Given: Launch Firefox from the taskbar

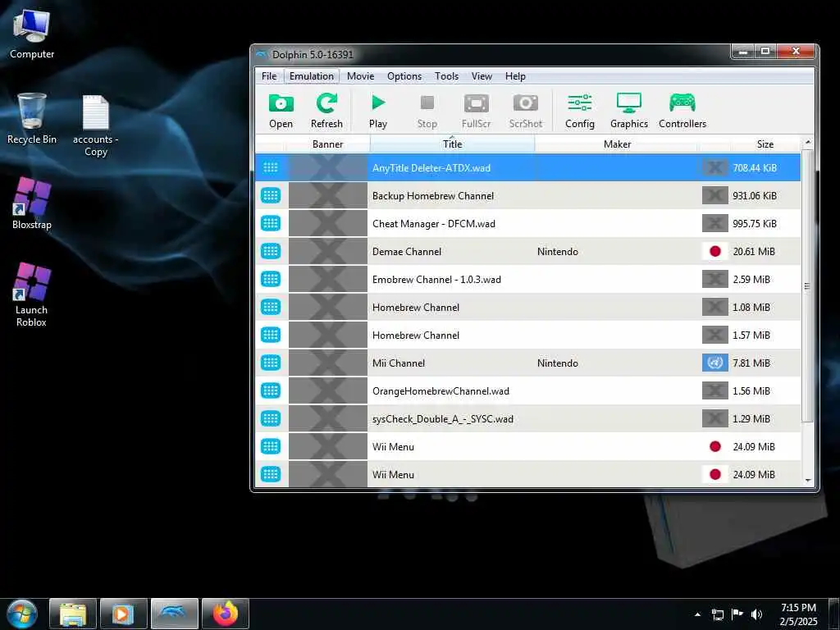Looking at the screenshot, I should [x=225, y=614].
